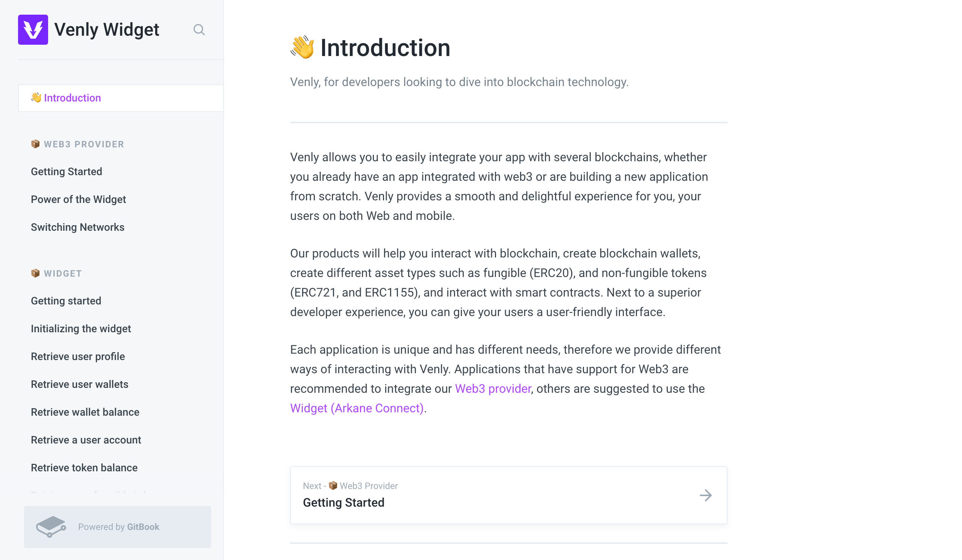
Task: Click the package icon next to WIDGET heading
Action: [35, 273]
